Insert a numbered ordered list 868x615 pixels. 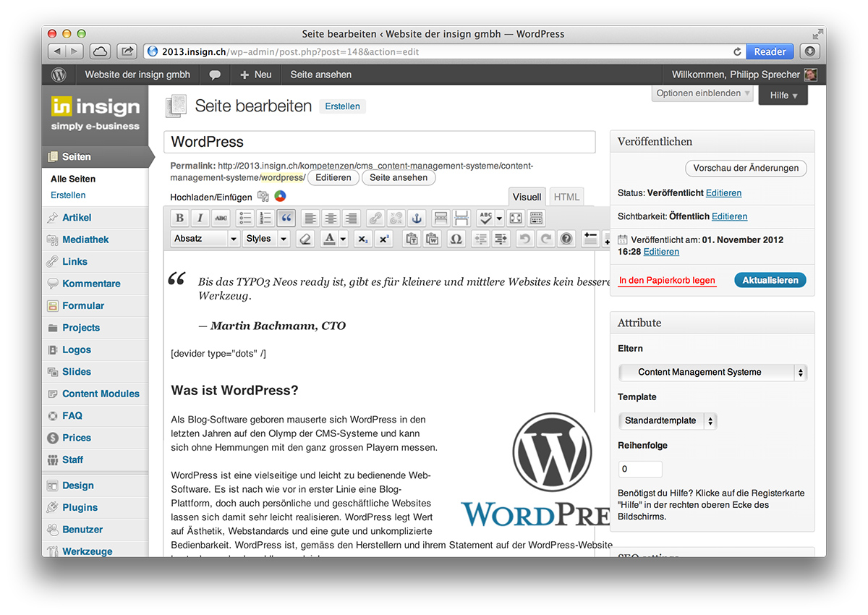pyautogui.click(x=265, y=218)
